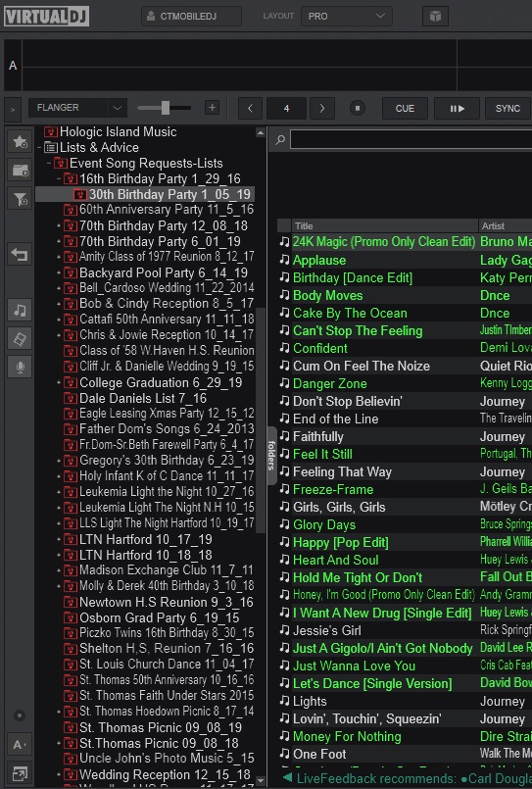Open the favorites folder star icon
Image resolution: width=532 pixels, height=789 pixels.
click(21, 142)
